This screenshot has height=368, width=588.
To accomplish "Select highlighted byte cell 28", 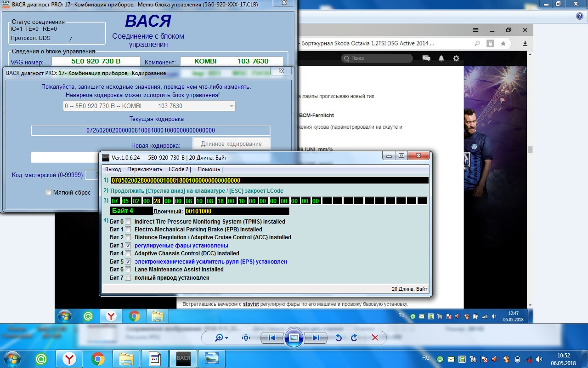I will 157,201.
